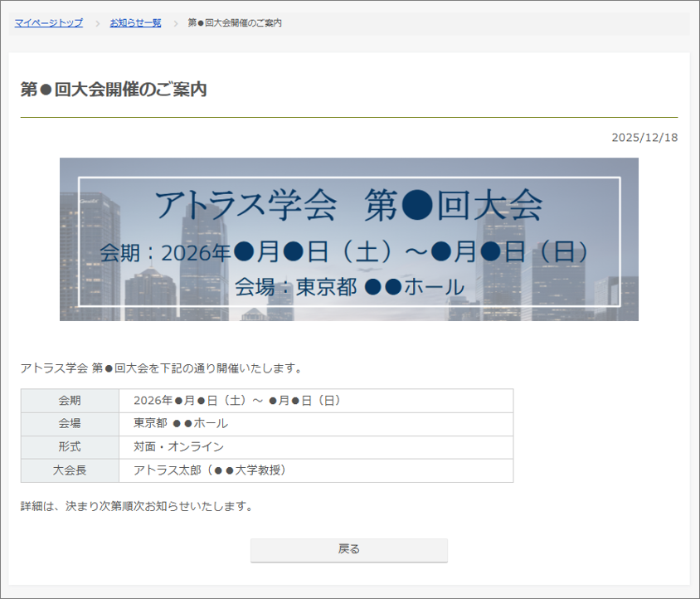Select the 大会長 header cell
This screenshot has height=599, width=700.
point(70,470)
